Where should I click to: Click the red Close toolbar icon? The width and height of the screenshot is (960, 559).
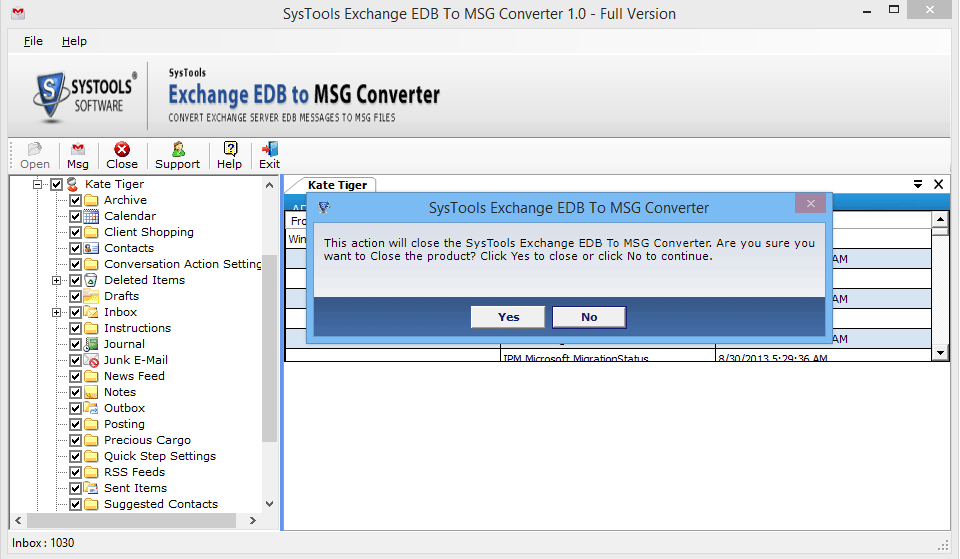point(122,149)
